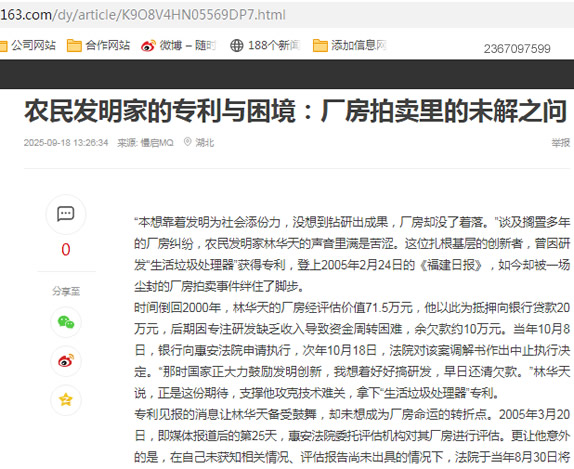This screenshot has width=574, height=469.
Task: Click the Weibo bookmark icon
Action: pos(148,46)
